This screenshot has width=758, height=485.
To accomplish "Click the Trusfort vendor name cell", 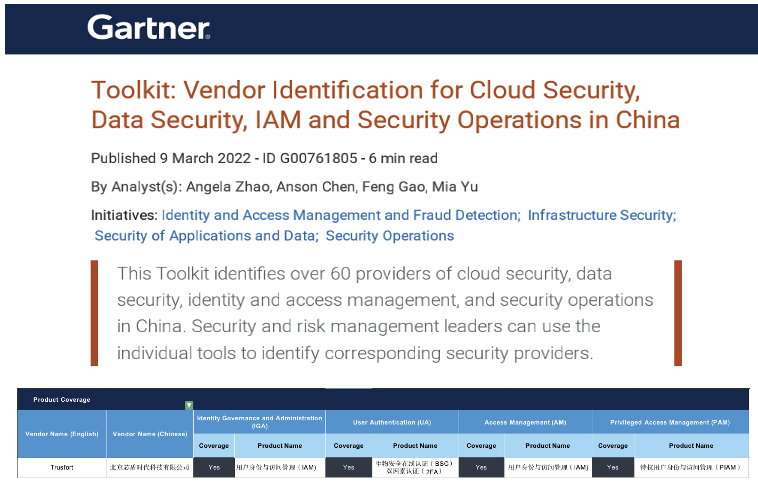I will click(62, 468).
